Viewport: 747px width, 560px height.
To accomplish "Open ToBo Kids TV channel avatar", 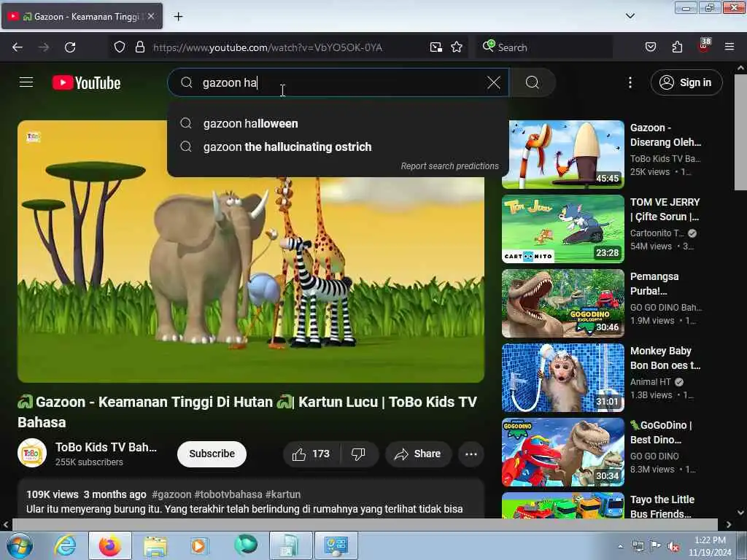I will (32, 453).
